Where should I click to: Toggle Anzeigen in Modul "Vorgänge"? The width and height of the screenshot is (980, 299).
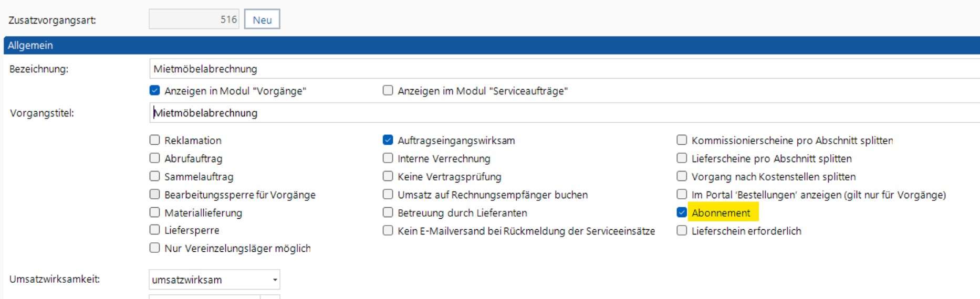coord(154,91)
